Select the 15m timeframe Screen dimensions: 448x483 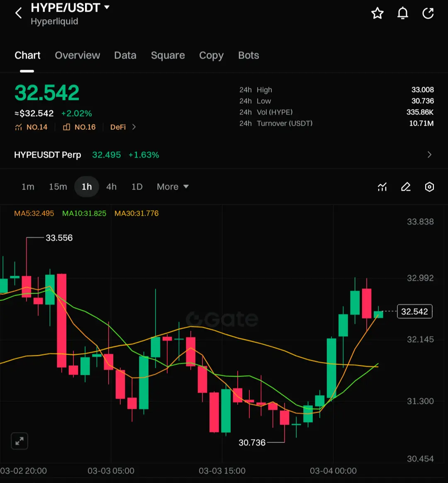[x=58, y=187]
